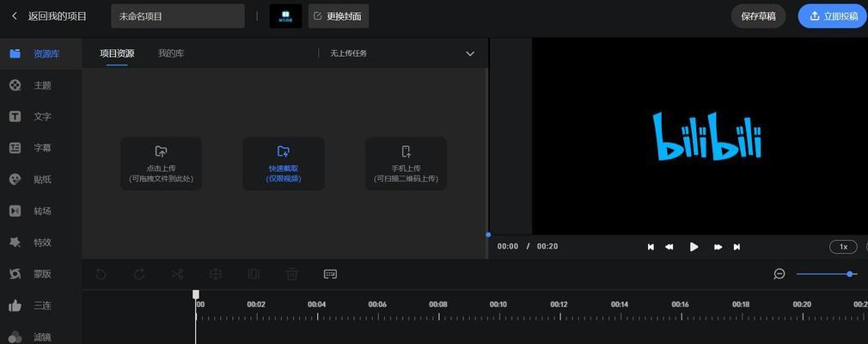Click the scissors split icon
The image size is (868, 344).
click(x=177, y=273)
